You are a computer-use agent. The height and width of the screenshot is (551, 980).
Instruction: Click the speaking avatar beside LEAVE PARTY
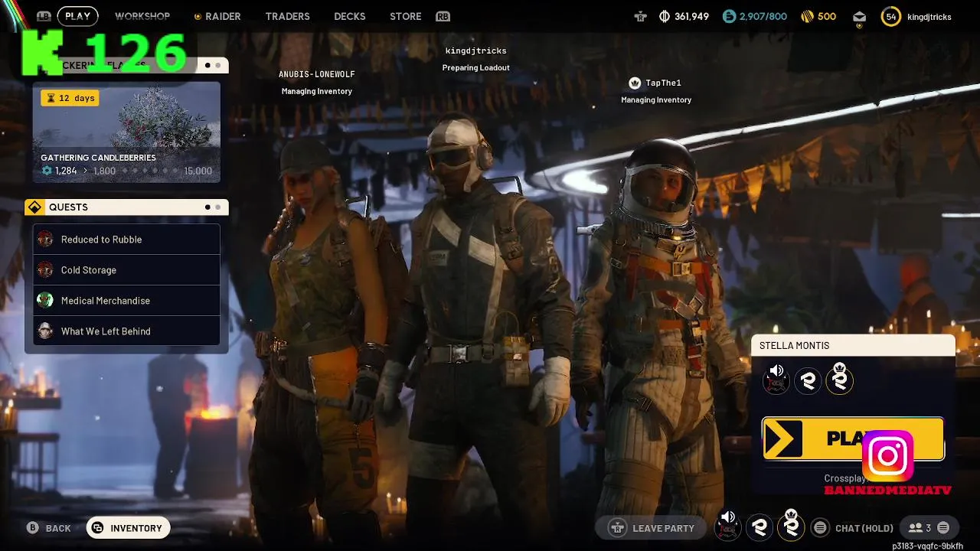pos(728,527)
